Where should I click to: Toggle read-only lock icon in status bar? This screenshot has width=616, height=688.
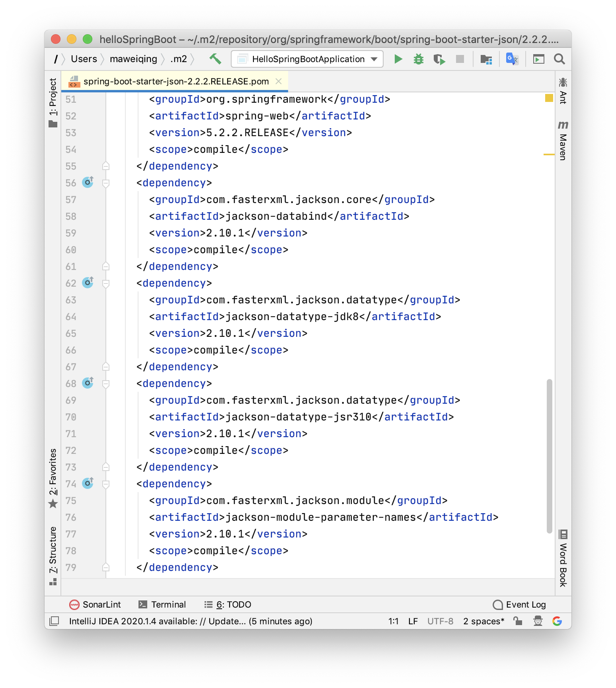coord(518,621)
